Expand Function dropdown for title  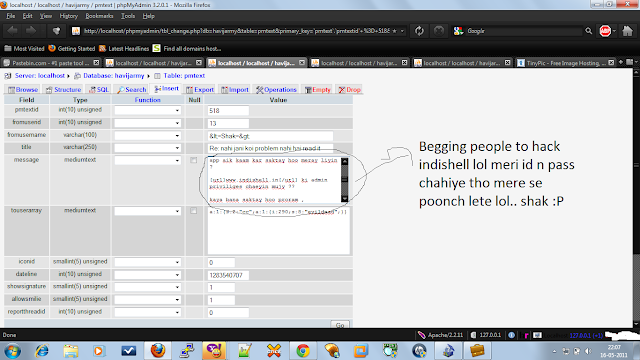[148, 148]
